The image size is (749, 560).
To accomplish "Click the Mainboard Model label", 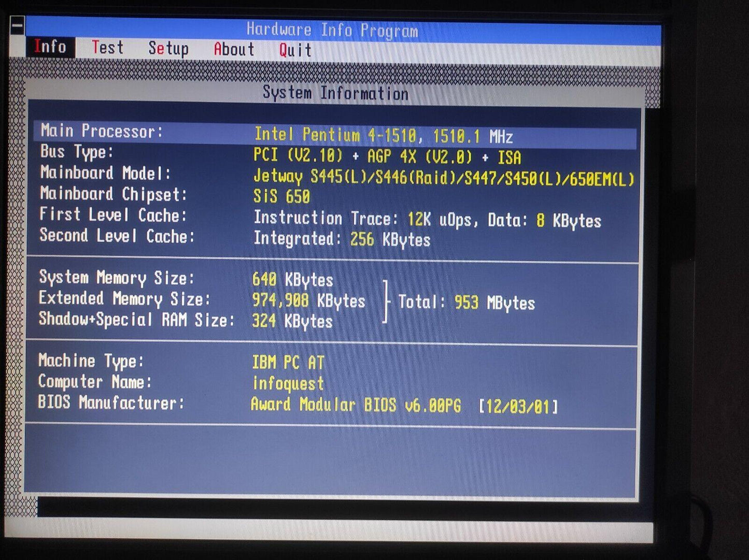I will coord(106,173).
